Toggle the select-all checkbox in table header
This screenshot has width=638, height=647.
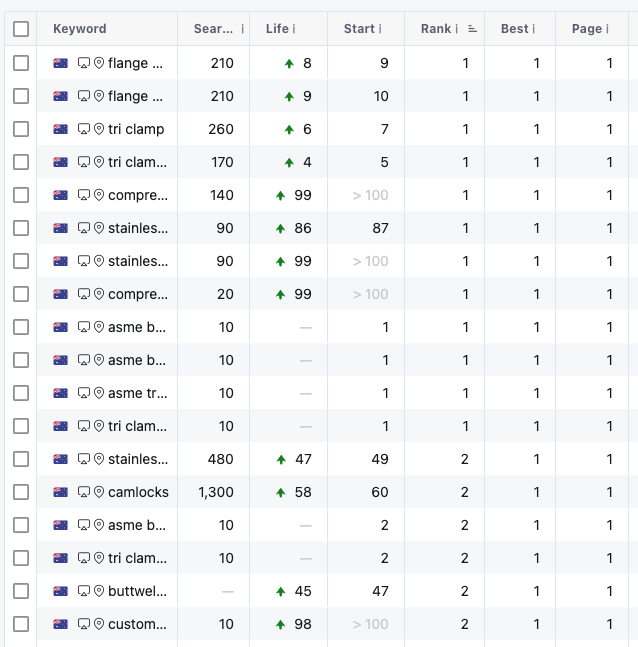click(21, 29)
